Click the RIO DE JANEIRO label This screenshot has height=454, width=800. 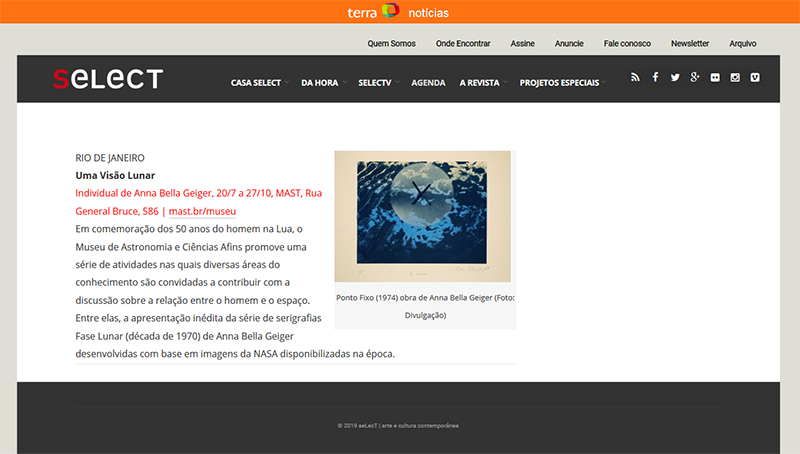pyautogui.click(x=110, y=158)
